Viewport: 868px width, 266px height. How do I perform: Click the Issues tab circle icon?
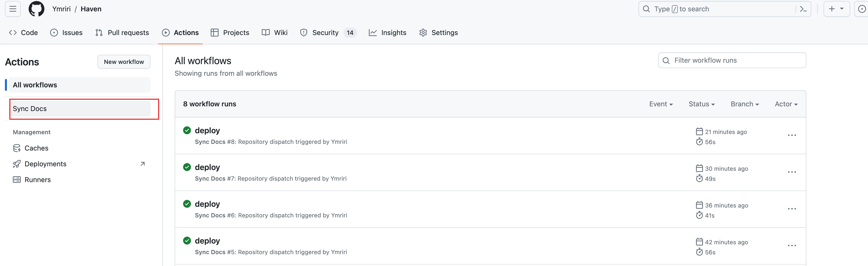[x=54, y=33]
